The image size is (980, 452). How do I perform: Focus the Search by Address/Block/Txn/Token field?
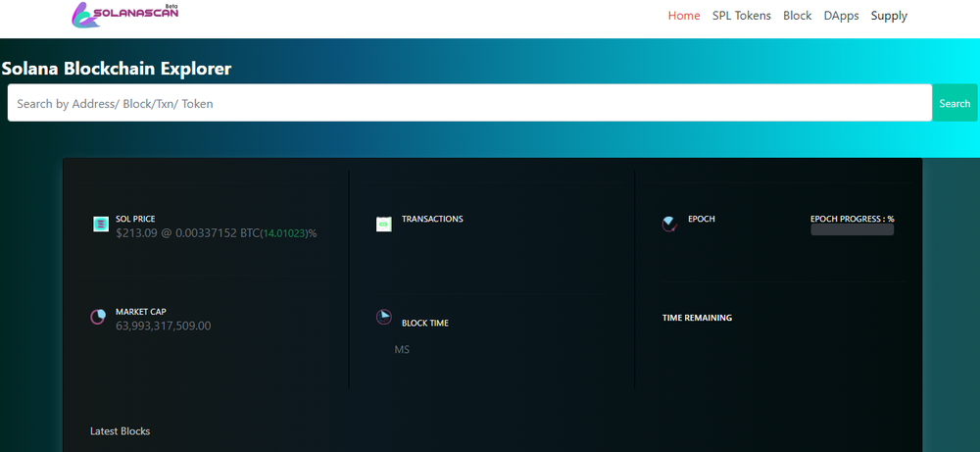[x=469, y=103]
